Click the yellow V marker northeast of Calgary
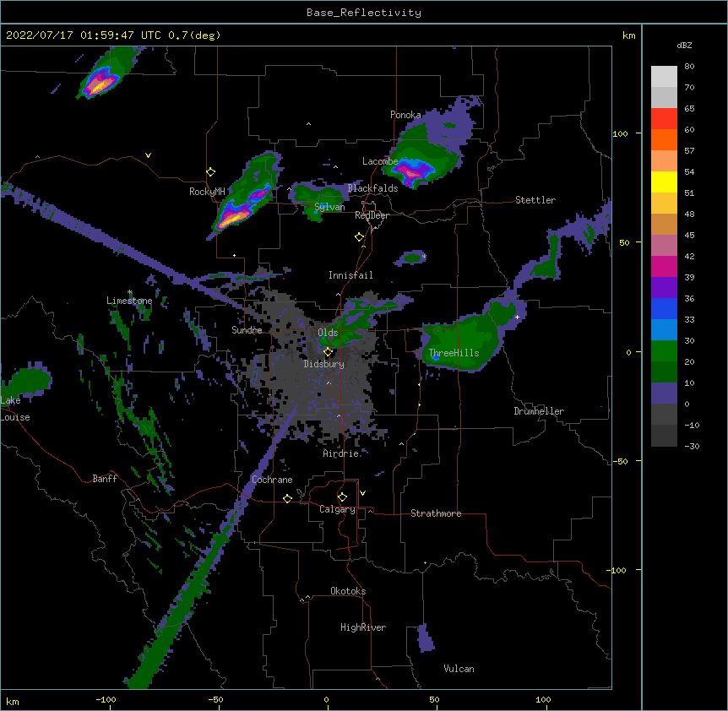 tap(362, 493)
